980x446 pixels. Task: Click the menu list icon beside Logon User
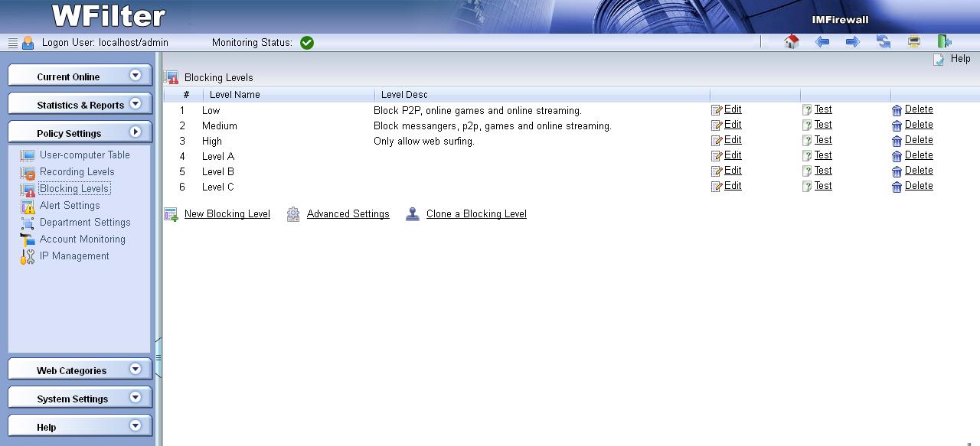pos(13,43)
